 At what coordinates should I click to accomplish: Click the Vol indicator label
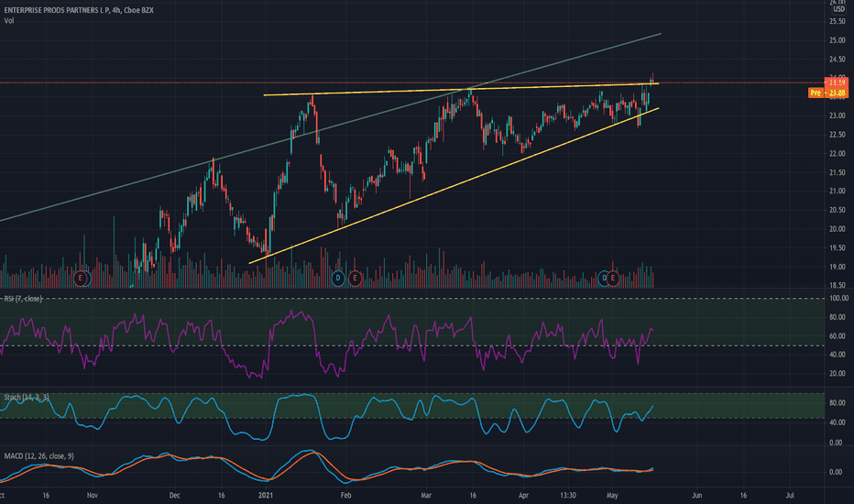9,21
